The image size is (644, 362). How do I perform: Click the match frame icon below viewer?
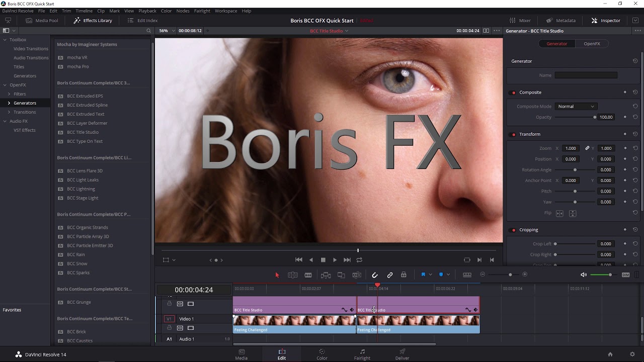coord(467,260)
